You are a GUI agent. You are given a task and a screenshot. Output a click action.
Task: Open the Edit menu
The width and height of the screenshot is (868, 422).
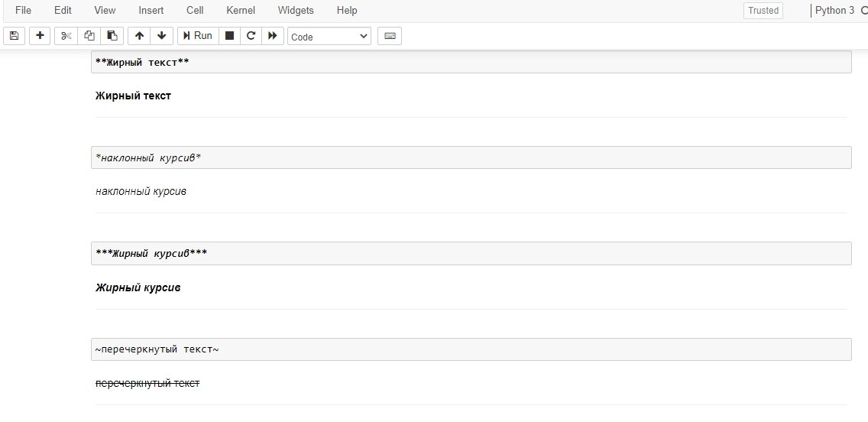click(63, 11)
